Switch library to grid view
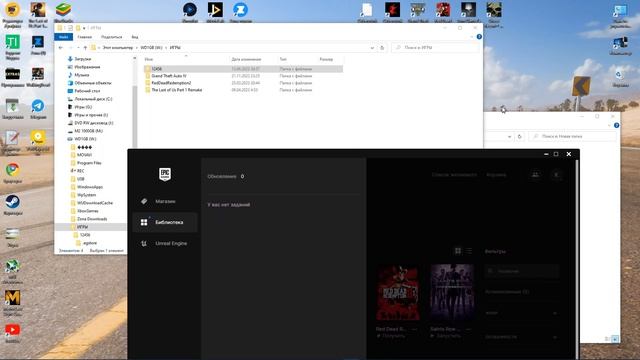 pyautogui.click(x=458, y=251)
